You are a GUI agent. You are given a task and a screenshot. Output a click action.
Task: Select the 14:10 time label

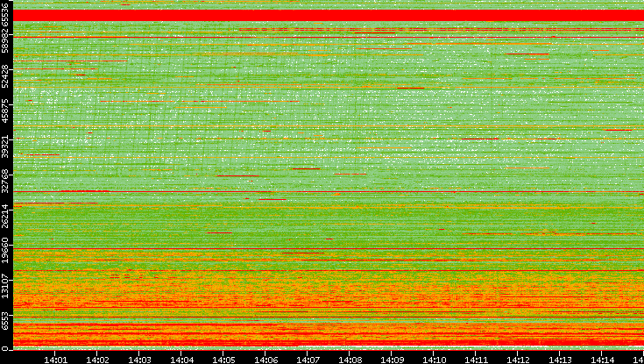point(434,360)
